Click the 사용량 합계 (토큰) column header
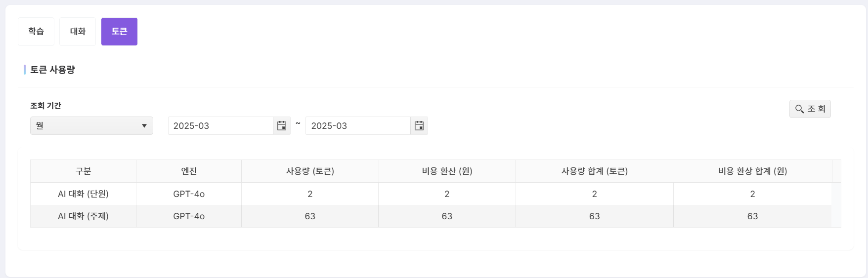The height and width of the screenshot is (278, 868). [x=595, y=171]
